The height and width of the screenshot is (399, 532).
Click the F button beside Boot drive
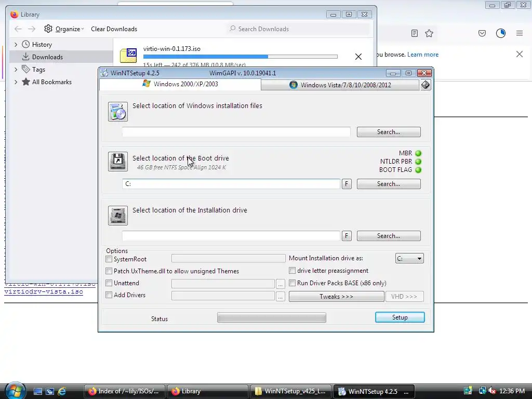(347, 184)
